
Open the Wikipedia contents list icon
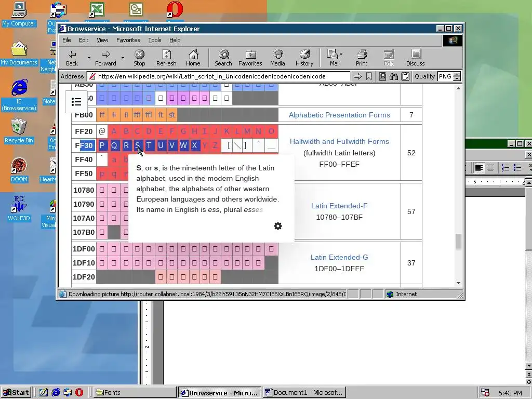coord(76,101)
